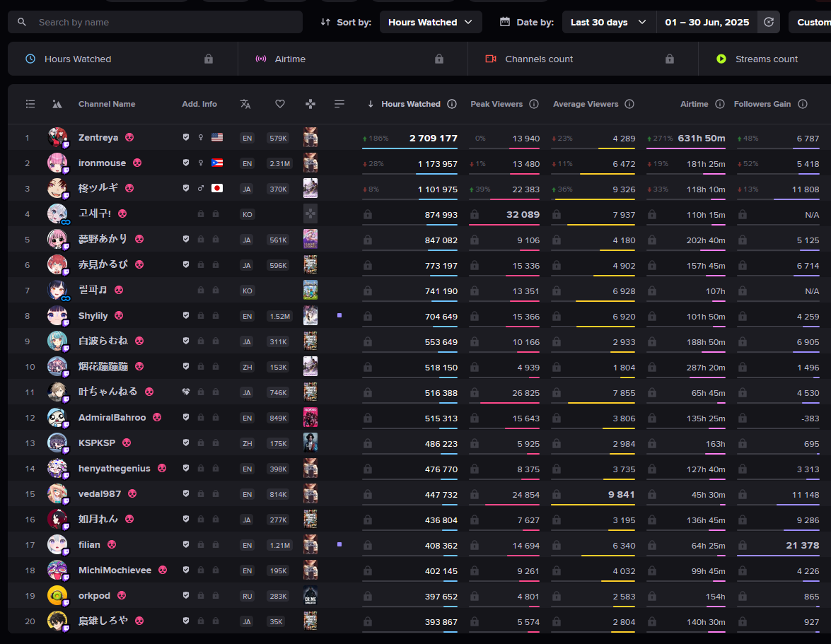
Task: Open the Last 30 days dropdown
Action: pos(608,22)
